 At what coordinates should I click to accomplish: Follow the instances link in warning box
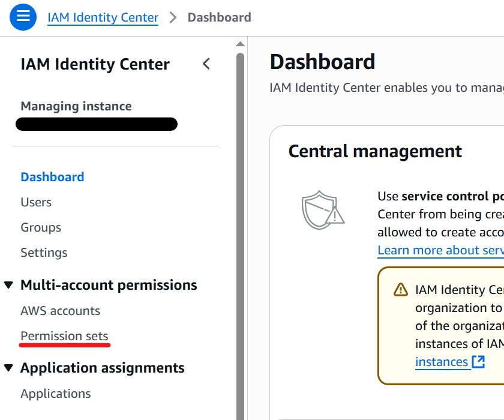click(x=442, y=362)
